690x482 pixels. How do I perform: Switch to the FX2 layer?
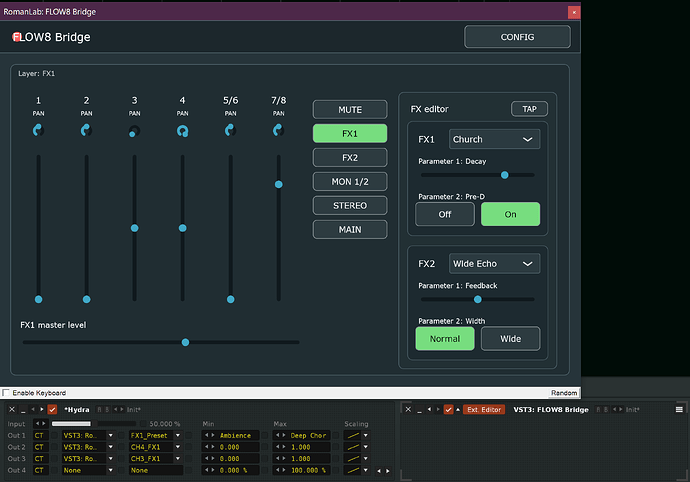click(x=350, y=157)
